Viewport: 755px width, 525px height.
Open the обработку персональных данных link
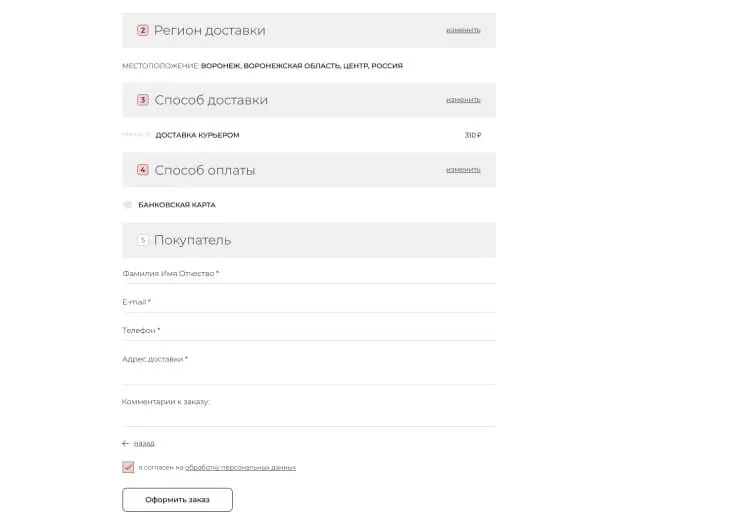click(240, 467)
